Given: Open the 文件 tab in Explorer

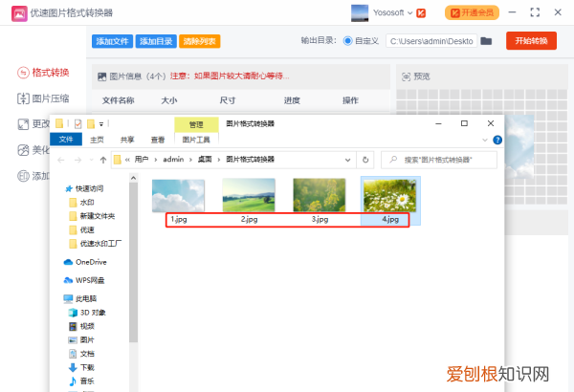Looking at the screenshot, I should 66,140.
